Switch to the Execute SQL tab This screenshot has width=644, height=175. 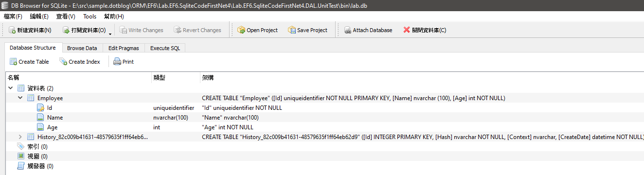(x=165, y=48)
